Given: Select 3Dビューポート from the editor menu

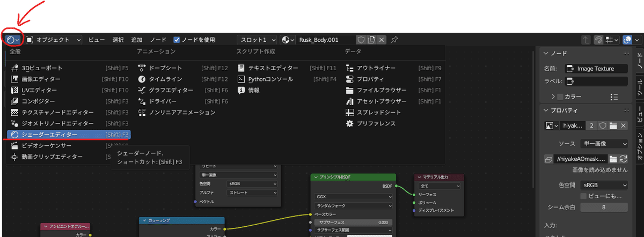Looking at the screenshot, I should click(x=69, y=68).
